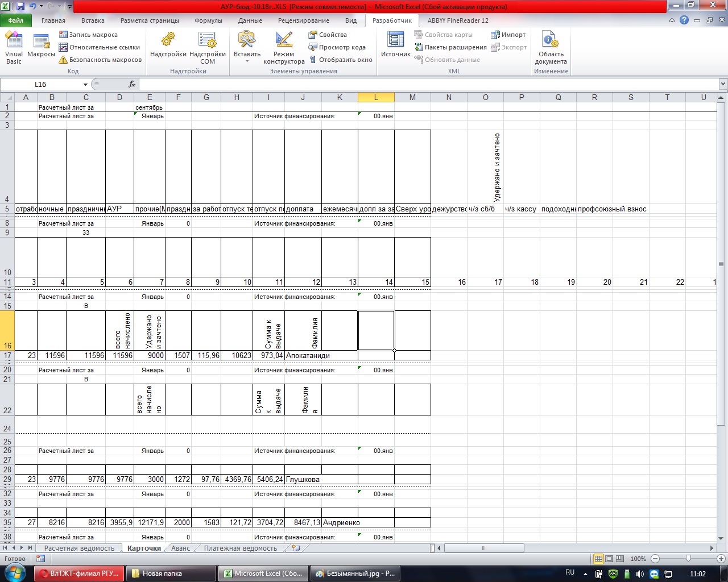Open the Document Panel (Область документа)

551,47
